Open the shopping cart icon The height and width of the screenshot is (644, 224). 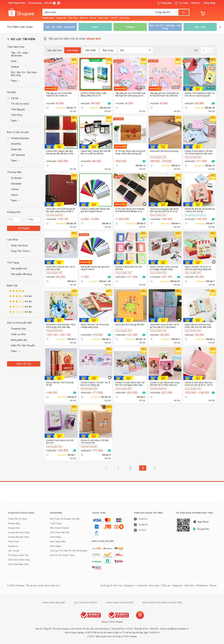[203, 14]
